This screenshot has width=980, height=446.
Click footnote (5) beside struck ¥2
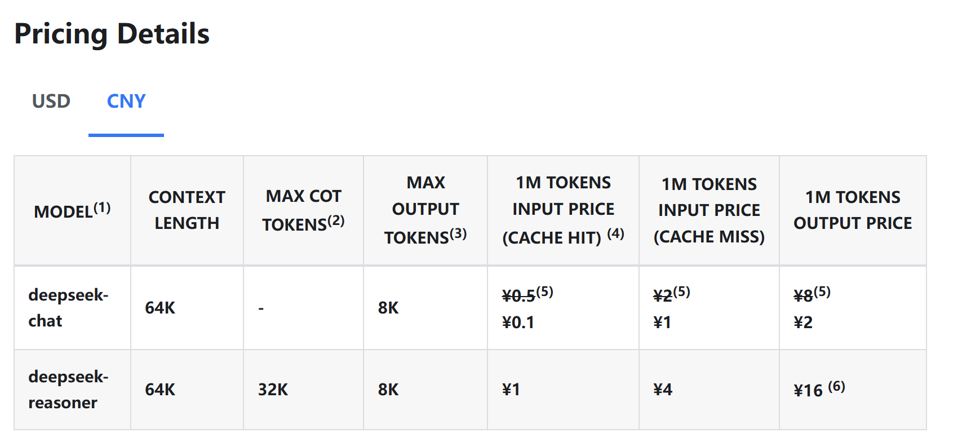pos(681,292)
